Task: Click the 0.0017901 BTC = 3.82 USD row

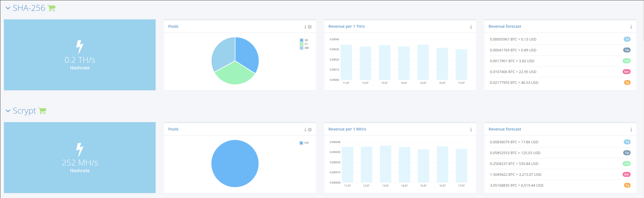Action: [x=560, y=61]
